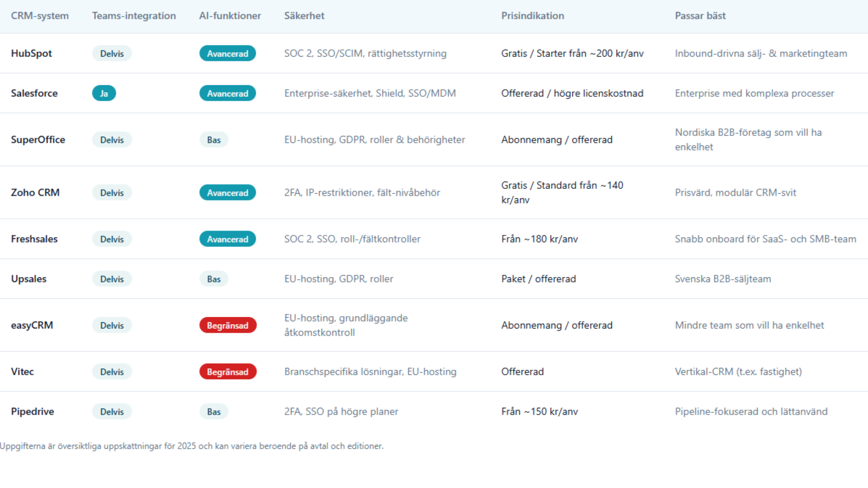
Task: Click the Bas badge for SuperOffice
Action: (x=214, y=140)
